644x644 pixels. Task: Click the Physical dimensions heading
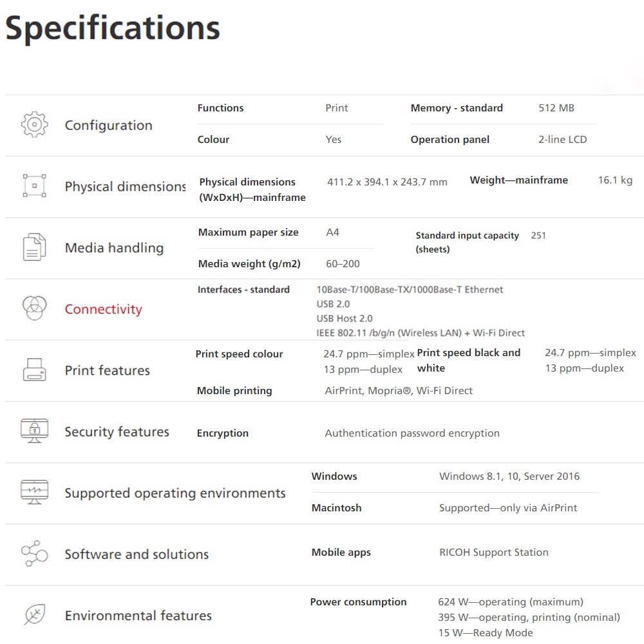(125, 187)
